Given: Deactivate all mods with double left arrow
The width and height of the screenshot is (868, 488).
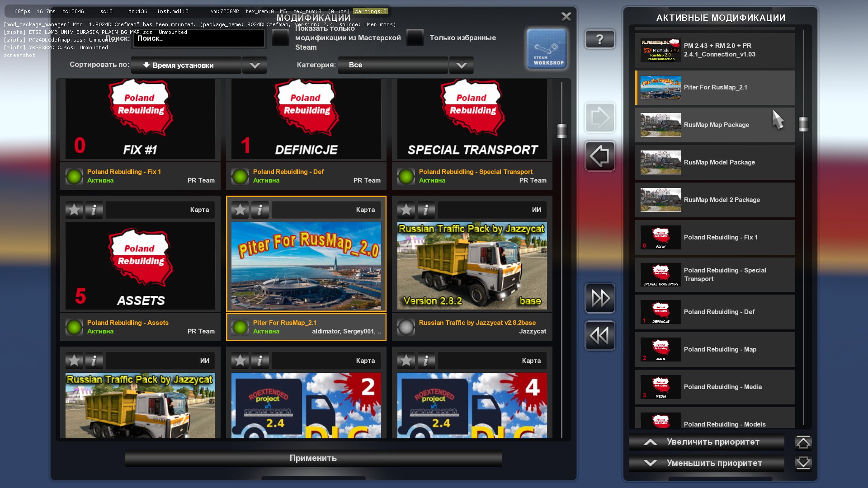Looking at the screenshot, I should [599, 336].
